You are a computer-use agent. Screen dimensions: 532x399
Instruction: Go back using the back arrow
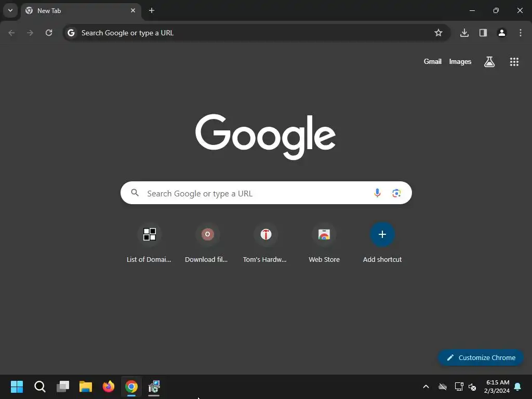11,33
